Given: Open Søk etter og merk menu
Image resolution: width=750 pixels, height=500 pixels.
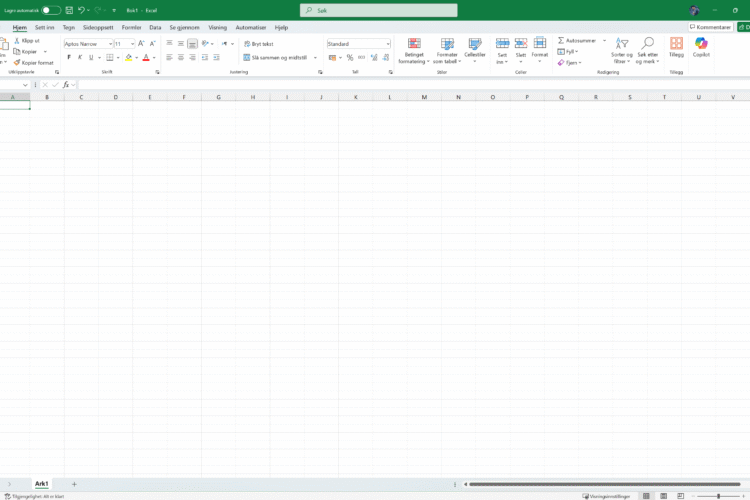Looking at the screenshot, I should [648, 51].
